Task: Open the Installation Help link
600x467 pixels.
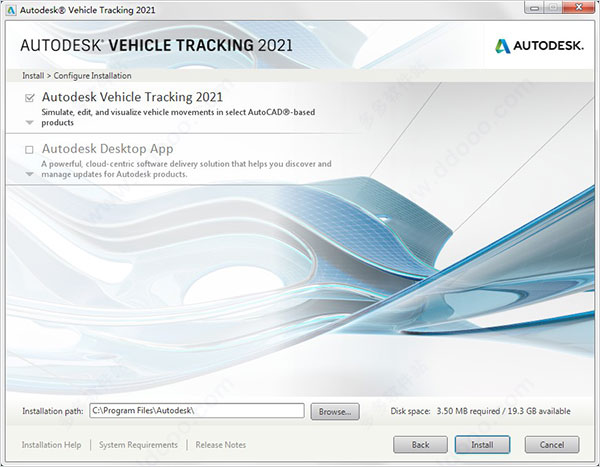Action: [x=51, y=445]
